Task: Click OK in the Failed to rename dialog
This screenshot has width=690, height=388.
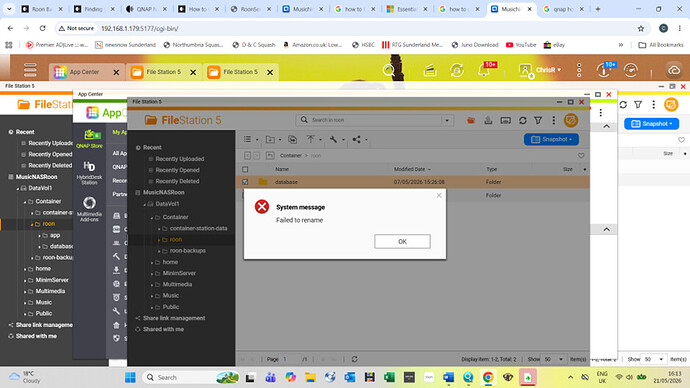Action: [x=402, y=242]
